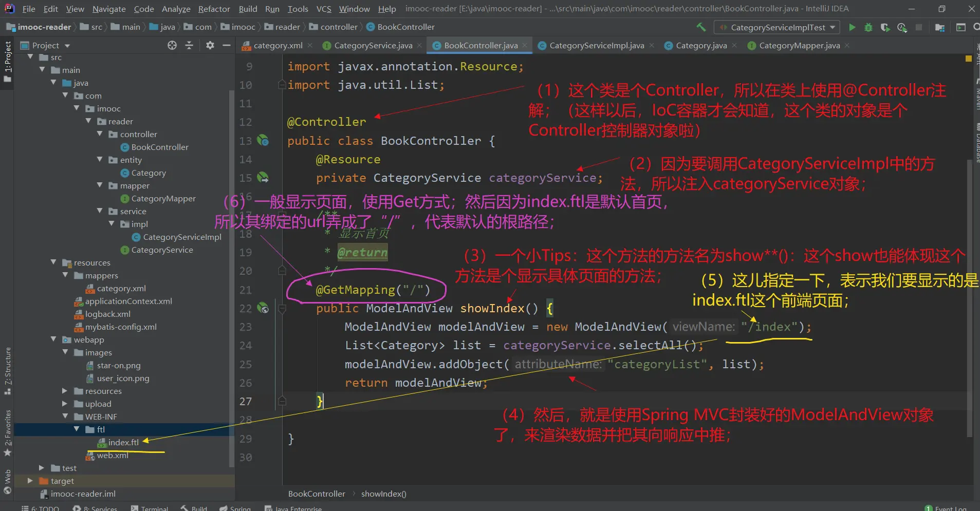Viewport: 980px width, 511px height.
Task: Open applicationContext.xml in project tree
Action: (x=128, y=301)
